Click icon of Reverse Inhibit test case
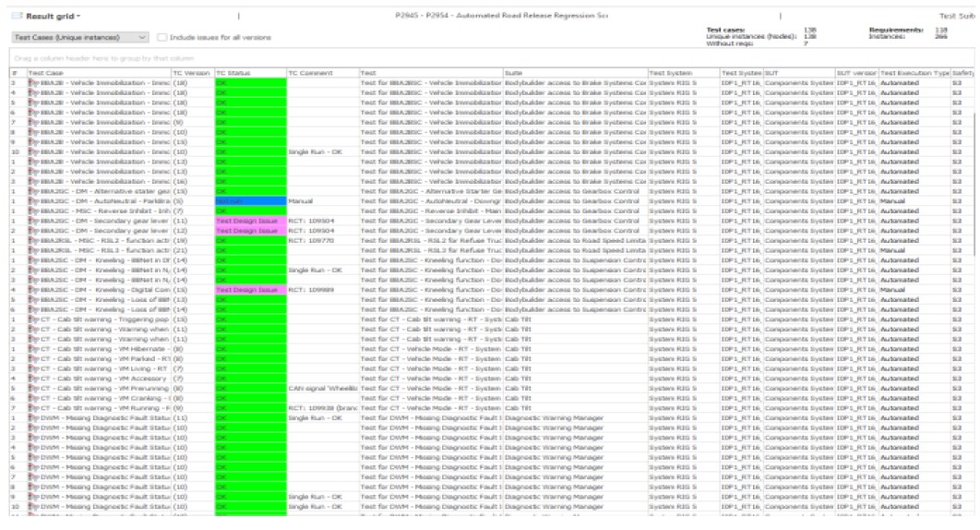 (x=33, y=211)
